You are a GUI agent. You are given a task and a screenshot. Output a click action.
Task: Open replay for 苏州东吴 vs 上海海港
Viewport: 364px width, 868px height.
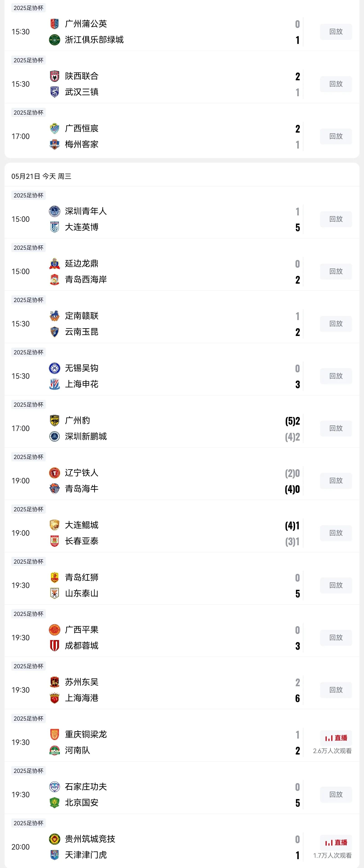click(336, 690)
